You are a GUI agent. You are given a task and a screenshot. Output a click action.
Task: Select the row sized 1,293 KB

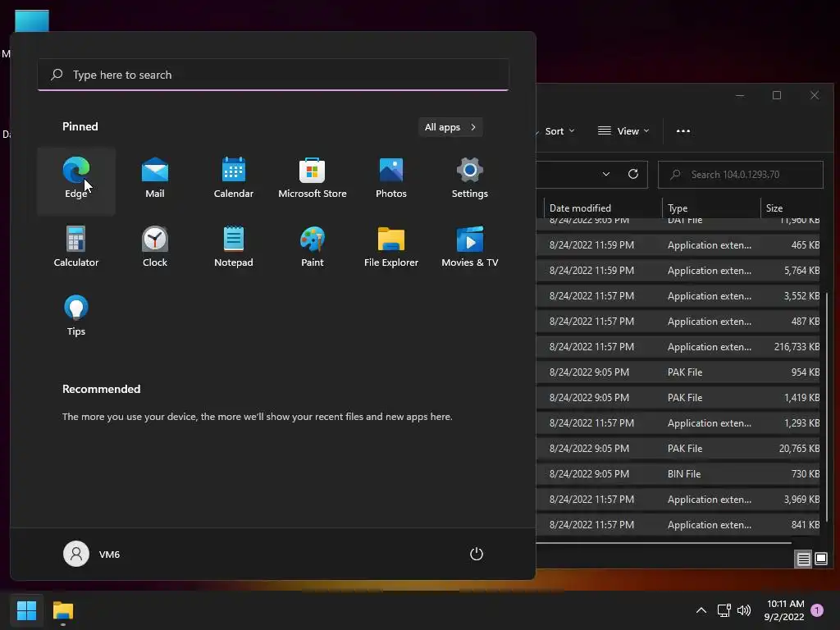678,423
